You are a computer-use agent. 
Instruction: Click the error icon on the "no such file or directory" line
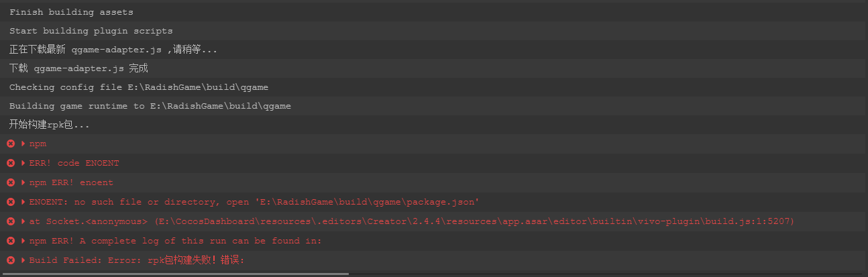click(x=10, y=202)
